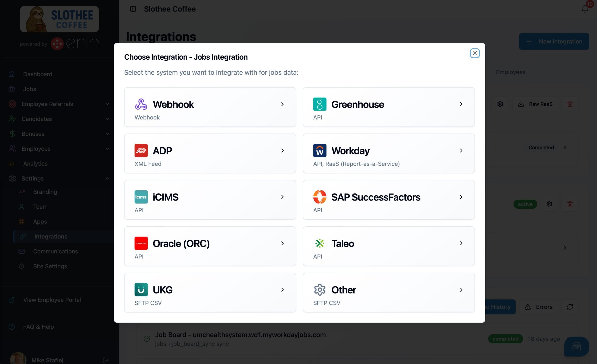Toggle the sidebar panel icon

pos(133,9)
